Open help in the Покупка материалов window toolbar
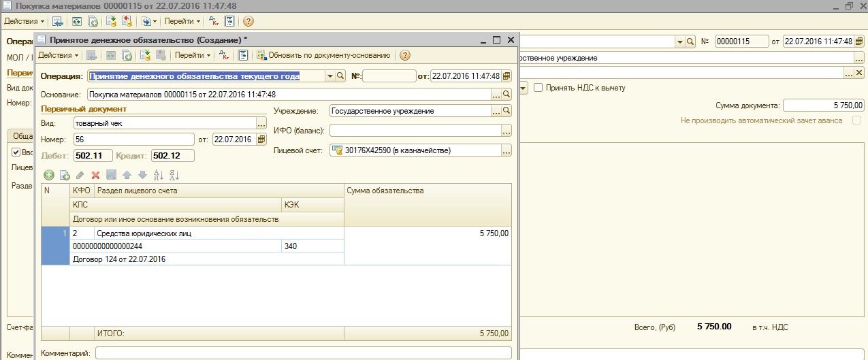 coord(248,22)
